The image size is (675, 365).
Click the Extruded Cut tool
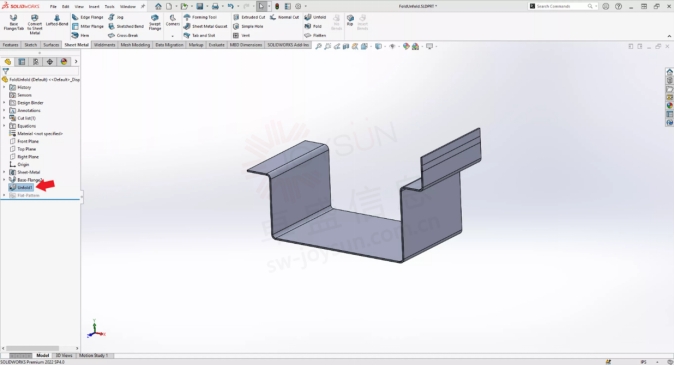[x=249, y=17]
